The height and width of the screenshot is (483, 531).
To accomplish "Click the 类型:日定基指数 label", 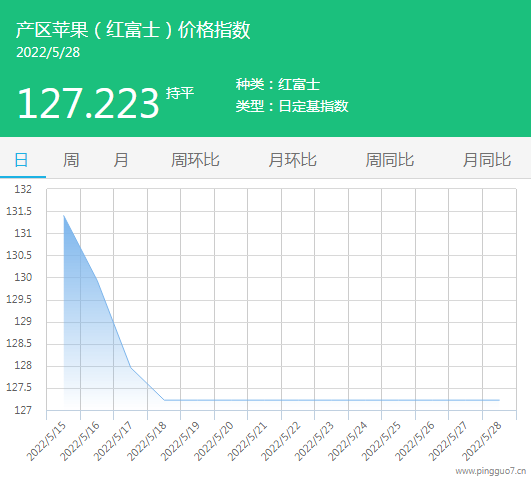I will (x=292, y=106).
